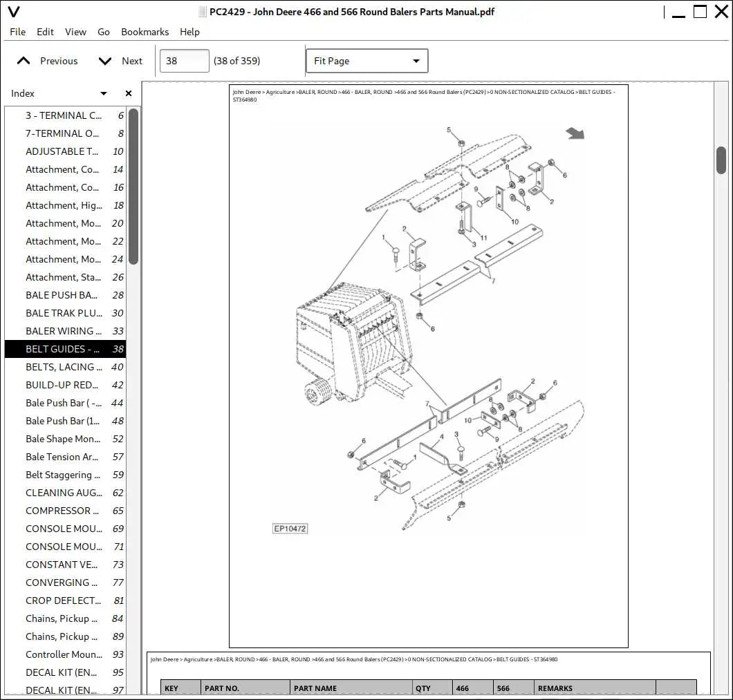Open the Bookmarks menu
This screenshot has width=733, height=700.
(145, 32)
